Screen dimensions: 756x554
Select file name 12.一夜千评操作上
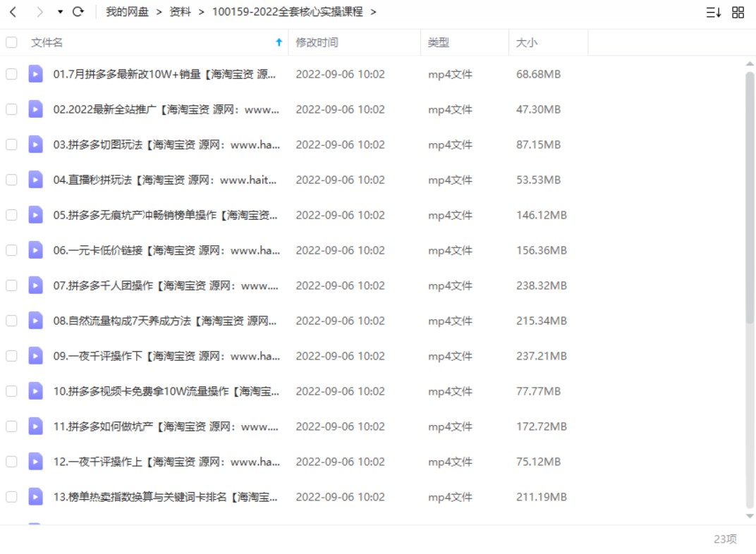[x=167, y=462]
